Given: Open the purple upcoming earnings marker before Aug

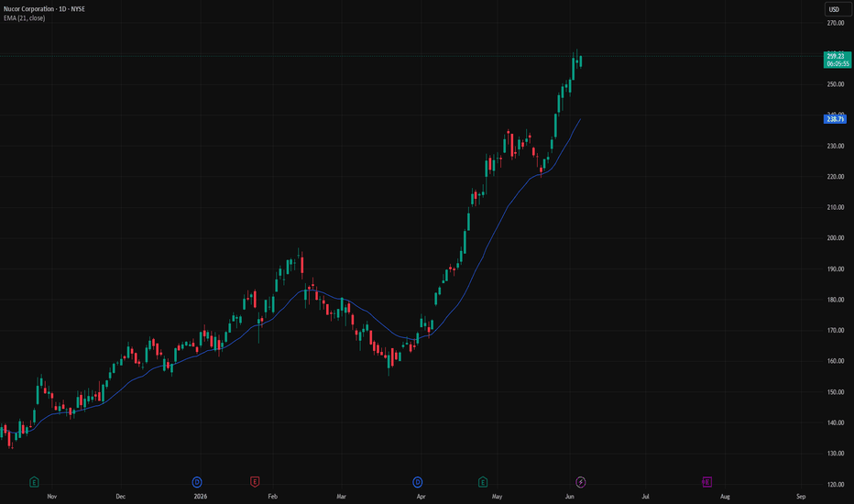Looking at the screenshot, I should pyautogui.click(x=706, y=482).
